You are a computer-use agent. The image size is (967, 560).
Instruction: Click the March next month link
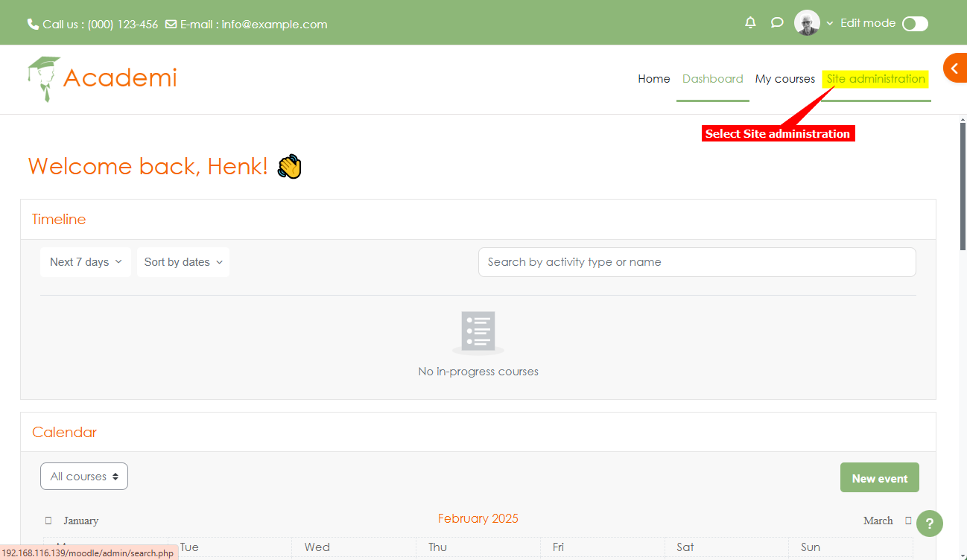tap(878, 521)
